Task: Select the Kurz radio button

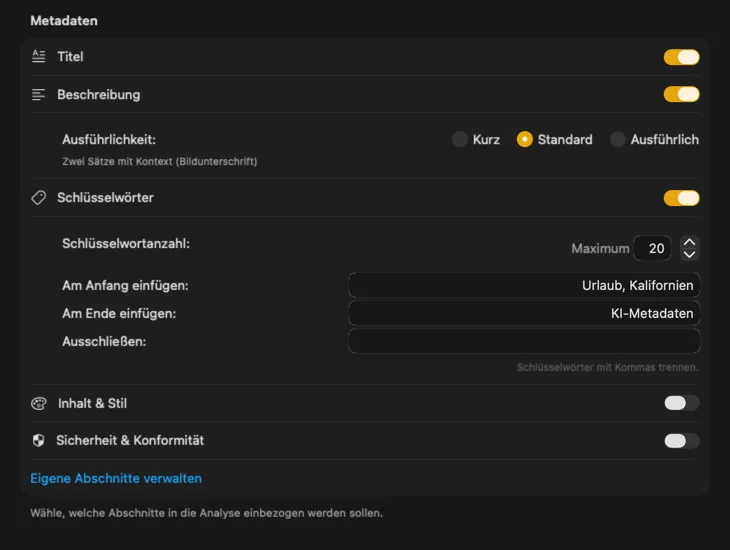Action: 460,140
